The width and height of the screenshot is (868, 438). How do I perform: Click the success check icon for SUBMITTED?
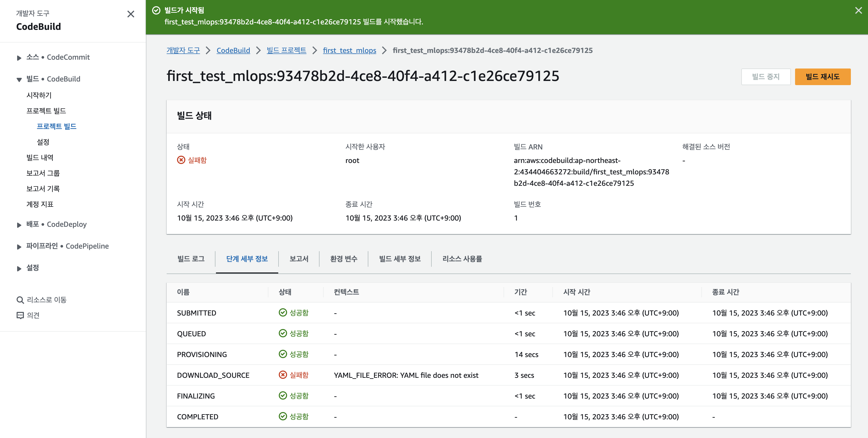click(x=283, y=313)
